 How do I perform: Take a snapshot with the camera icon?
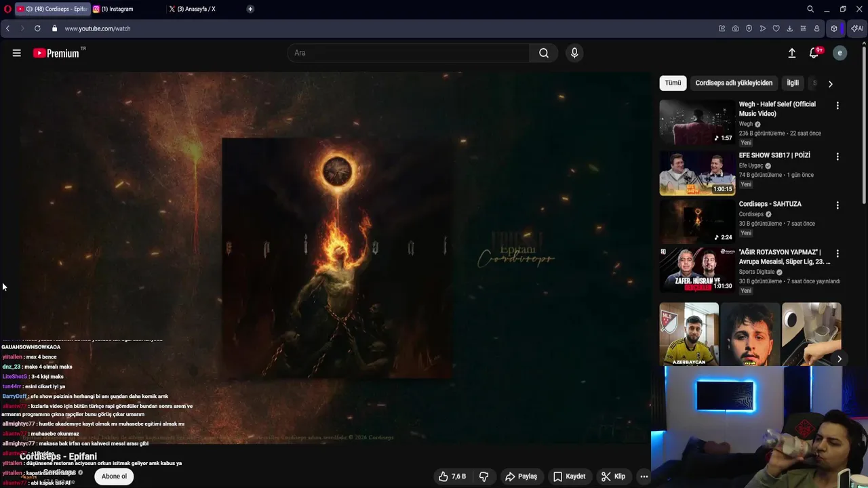(x=736, y=28)
